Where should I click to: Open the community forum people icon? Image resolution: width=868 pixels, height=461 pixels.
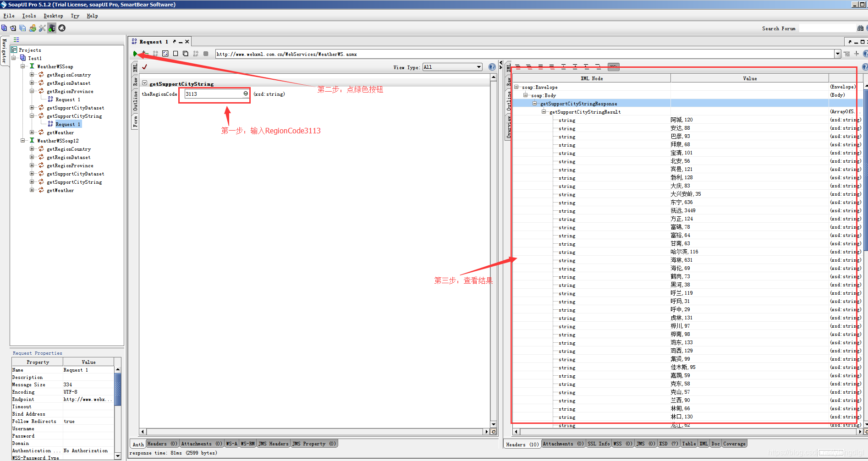33,28
